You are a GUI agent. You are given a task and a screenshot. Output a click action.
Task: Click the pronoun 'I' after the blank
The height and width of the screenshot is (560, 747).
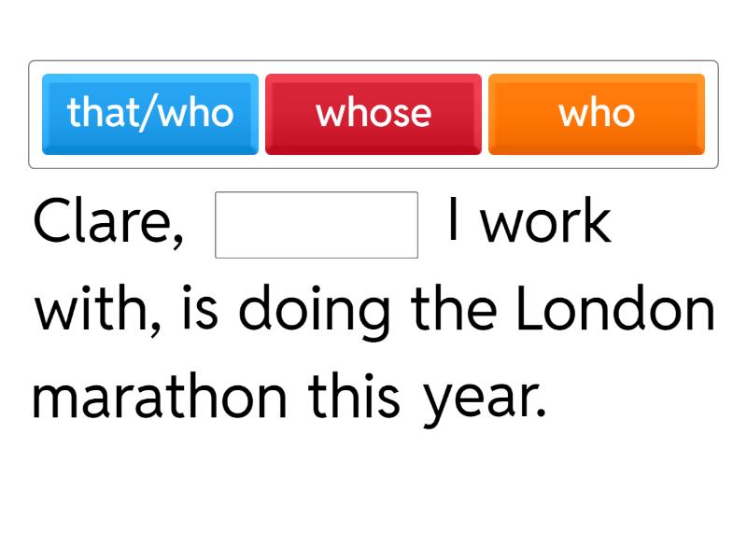(453, 222)
